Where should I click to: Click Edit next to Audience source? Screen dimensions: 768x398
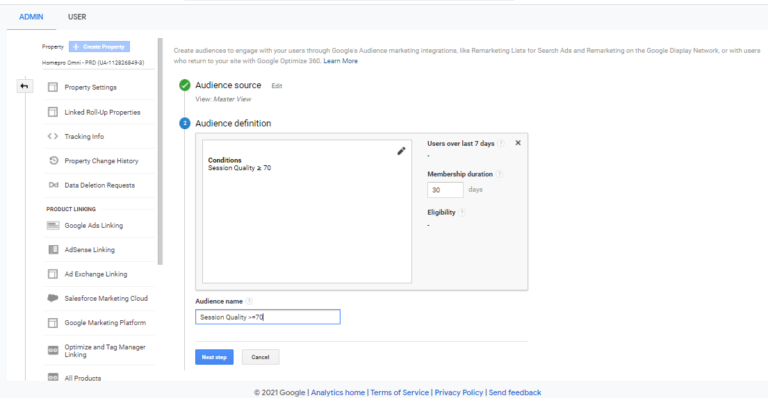tap(277, 86)
